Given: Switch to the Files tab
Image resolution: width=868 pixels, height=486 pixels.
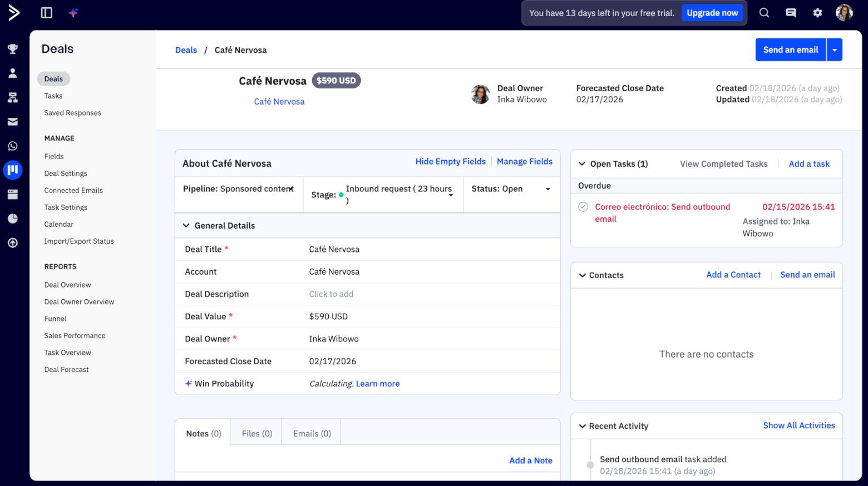Looking at the screenshot, I should [255, 433].
